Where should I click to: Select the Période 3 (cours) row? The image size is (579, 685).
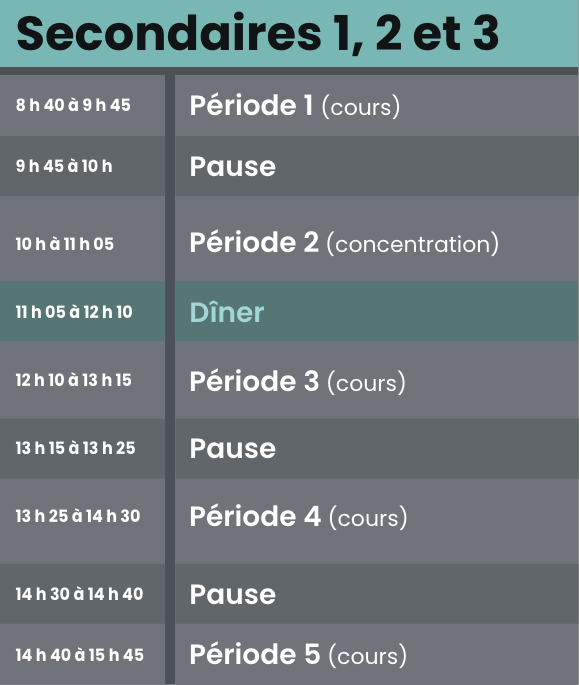tap(377, 380)
